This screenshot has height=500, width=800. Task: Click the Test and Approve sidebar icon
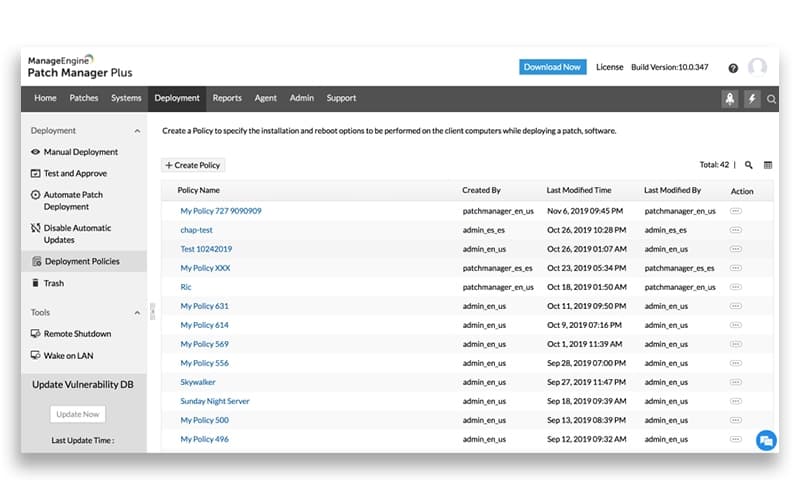pos(35,173)
